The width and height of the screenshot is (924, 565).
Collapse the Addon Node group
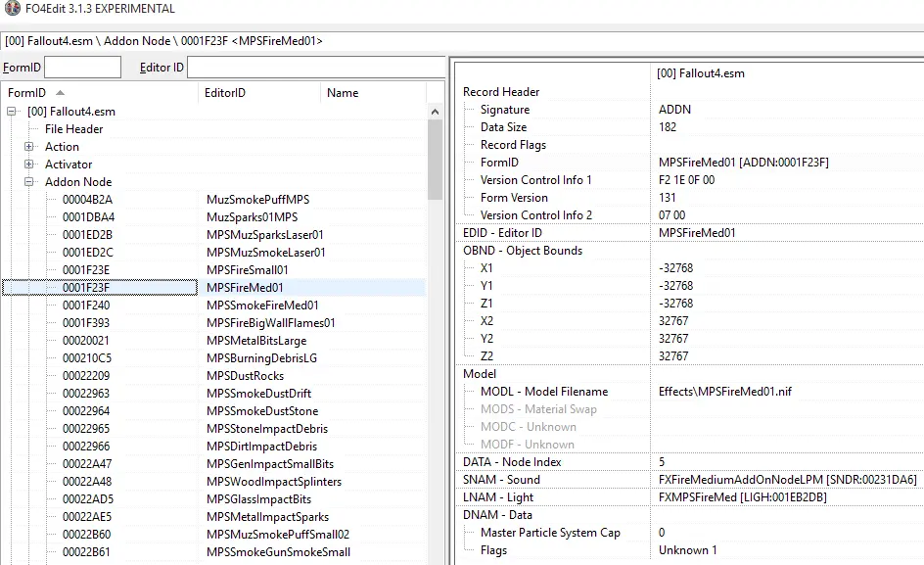tap(29, 182)
